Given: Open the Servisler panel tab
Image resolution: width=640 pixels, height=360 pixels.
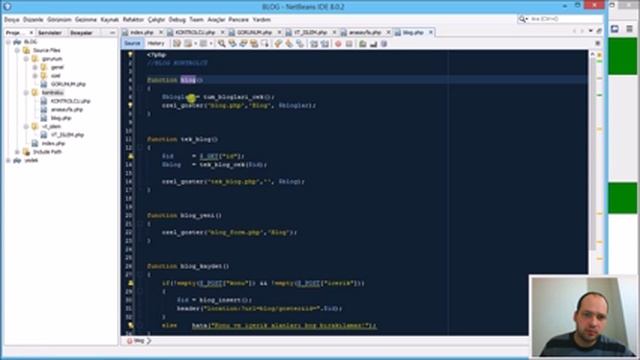Looking at the screenshot, I should (49, 33).
